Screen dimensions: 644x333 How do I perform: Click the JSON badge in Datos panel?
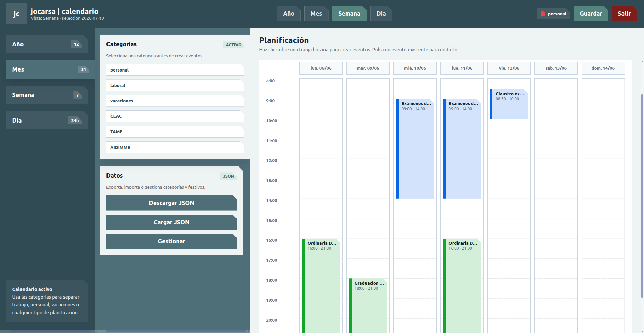coord(228,176)
